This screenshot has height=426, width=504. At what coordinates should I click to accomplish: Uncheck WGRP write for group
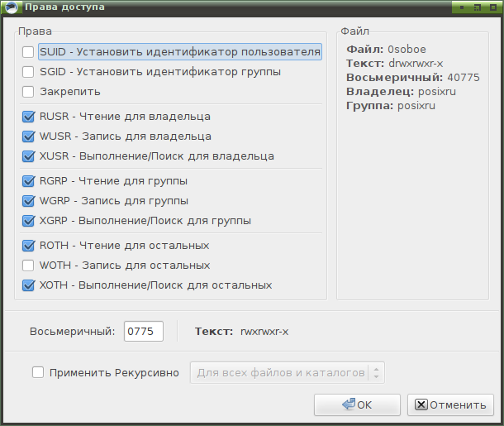(x=28, y=201)
